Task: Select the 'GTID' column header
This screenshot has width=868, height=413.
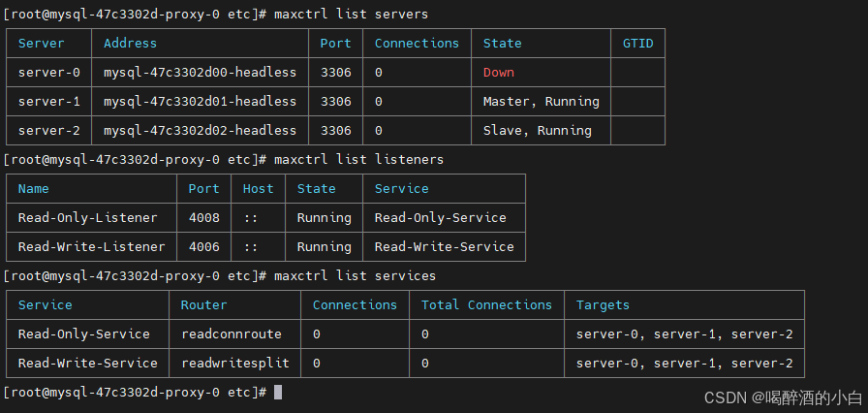Action: tap(637, 44)
